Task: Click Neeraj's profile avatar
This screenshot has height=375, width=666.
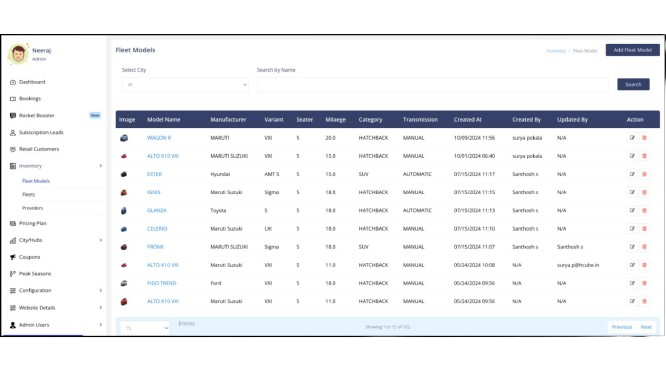Action: pyautogui.click(x=18, y=54)
